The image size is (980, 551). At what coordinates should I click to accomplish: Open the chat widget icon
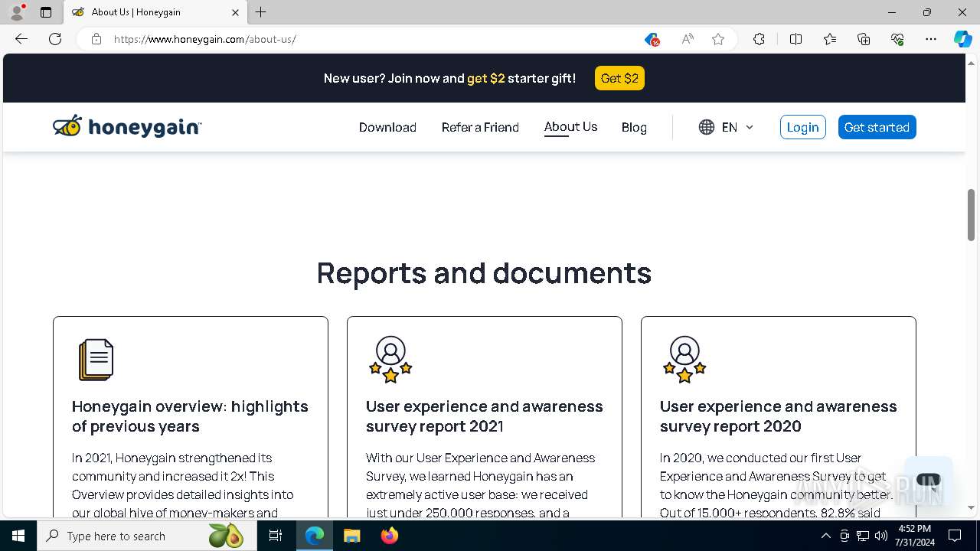928,481
